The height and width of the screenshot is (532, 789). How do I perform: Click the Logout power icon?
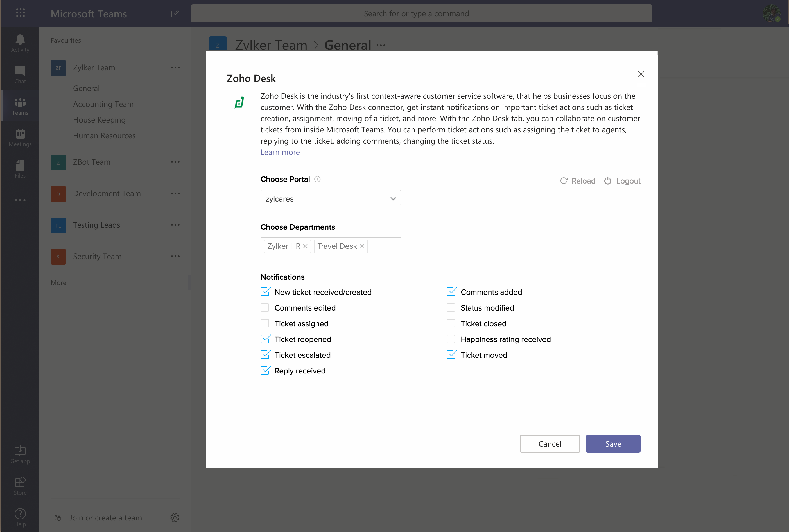click(x=607, y=181)
